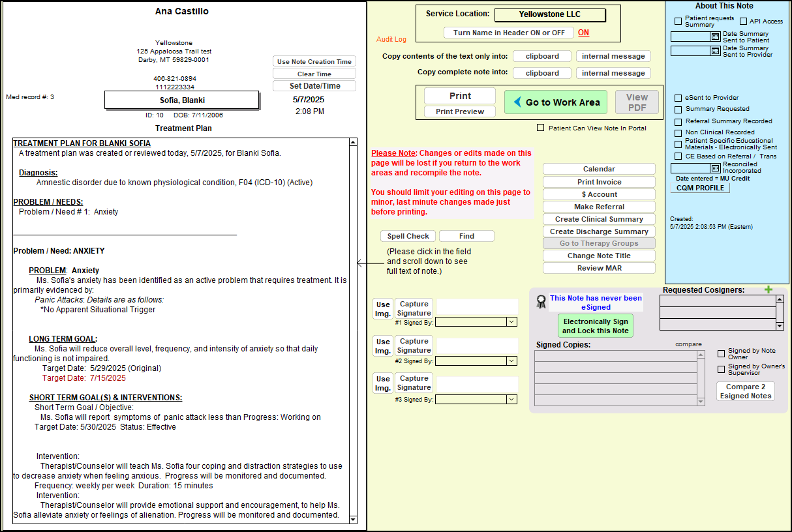
Task: Open calendar picker for Date Summary Sent to Provider
Action: point(715,51)
